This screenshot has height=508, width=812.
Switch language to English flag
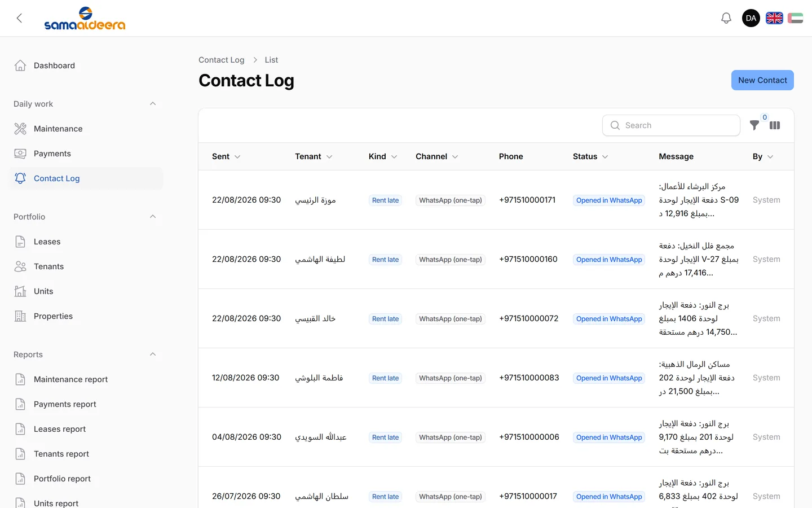pyautogui.click(x=774, y=18)
